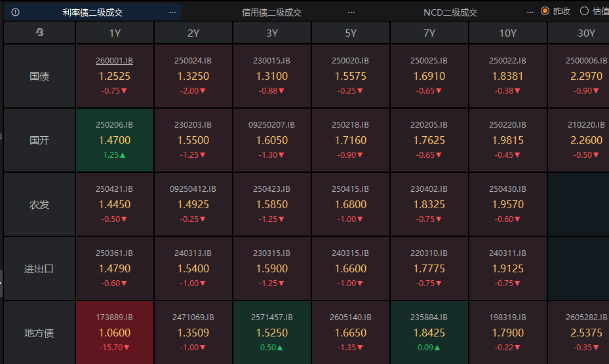Switch to the NCD二级成交 tab

point(450,12)
